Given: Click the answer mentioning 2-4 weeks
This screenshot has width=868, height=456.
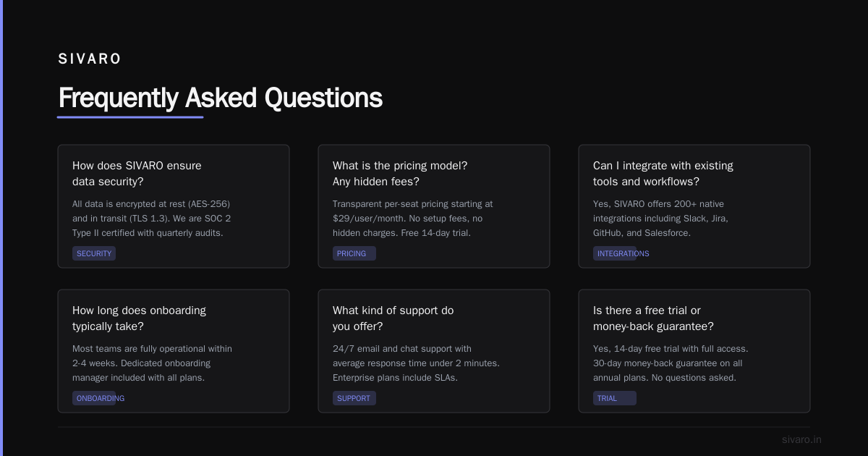Looking at the screenshot, I should point(152,363).
